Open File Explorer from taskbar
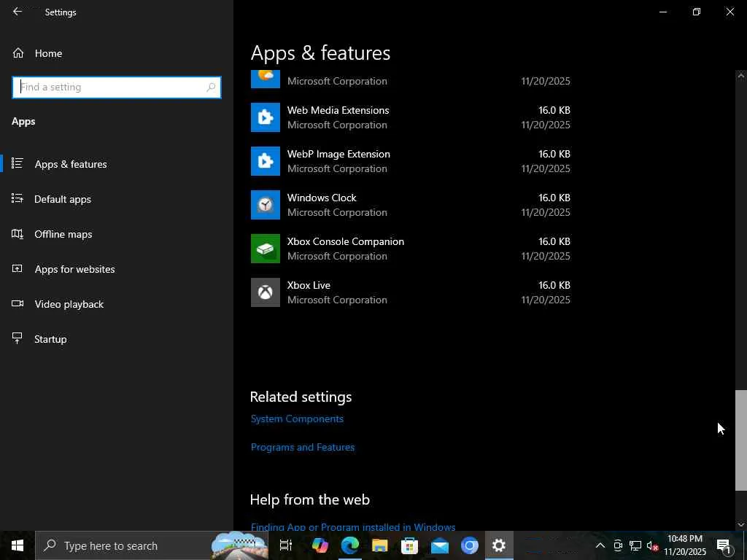The height and width of the screenshot is (560, 747). 379,545
